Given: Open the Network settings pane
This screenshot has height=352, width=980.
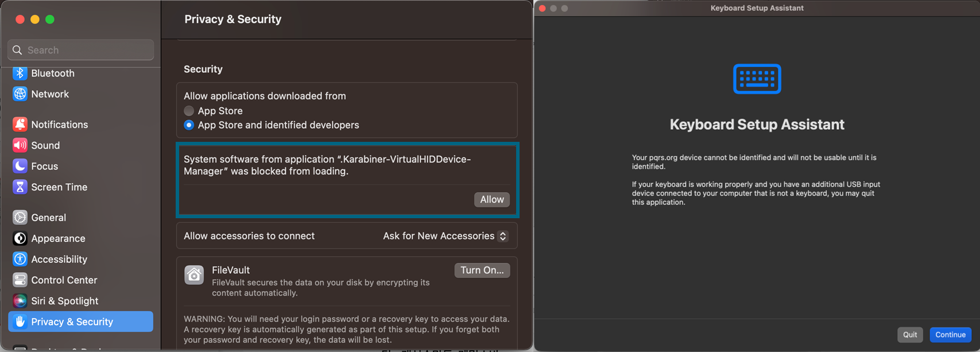Looking at the screenshot, I should click(x=80, y=94).
